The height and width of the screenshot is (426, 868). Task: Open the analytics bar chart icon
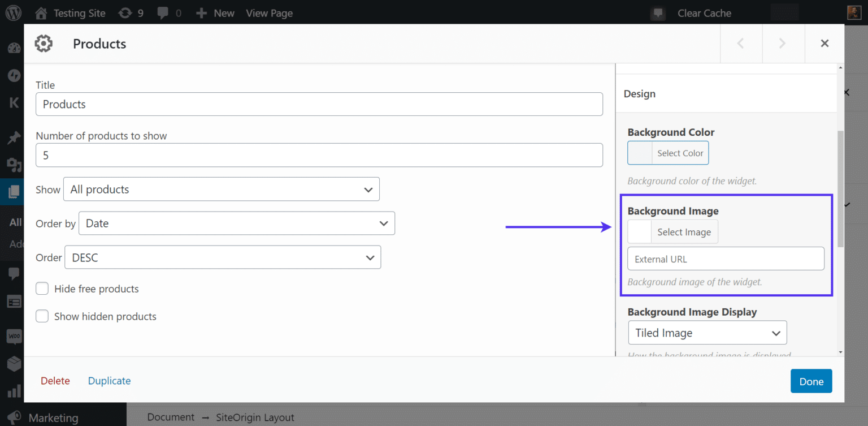point(13,390)
